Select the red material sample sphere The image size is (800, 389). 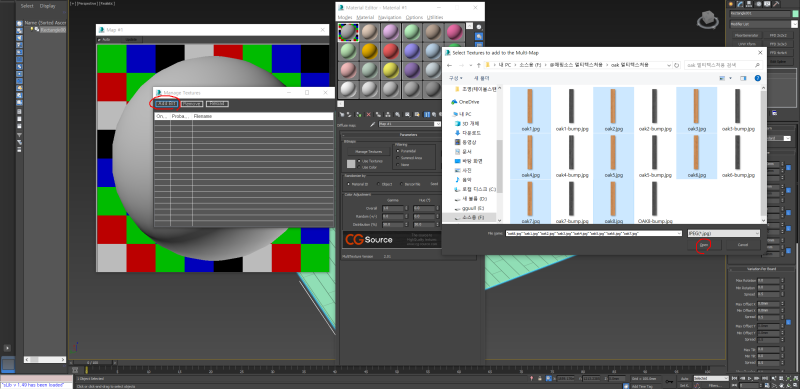[x=391, y=51]
